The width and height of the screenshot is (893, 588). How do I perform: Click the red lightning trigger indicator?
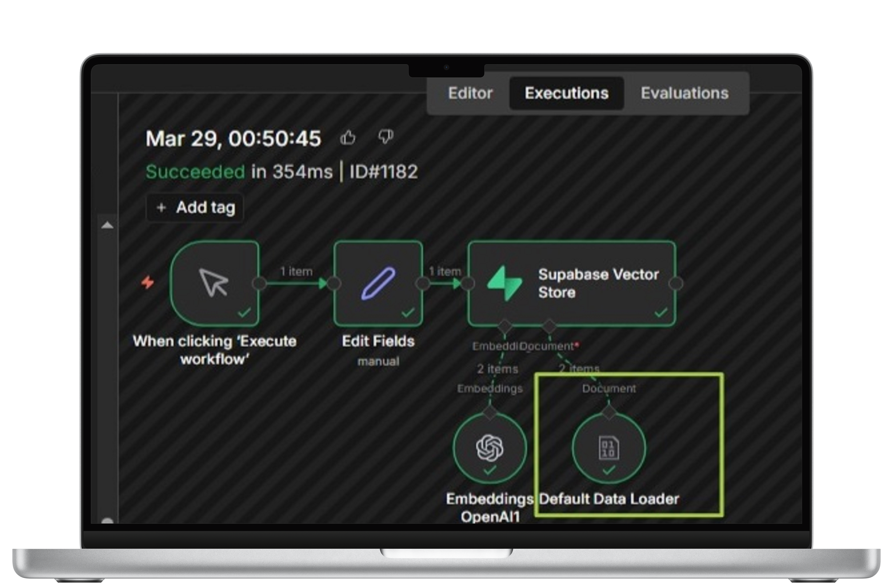point(148,282)
